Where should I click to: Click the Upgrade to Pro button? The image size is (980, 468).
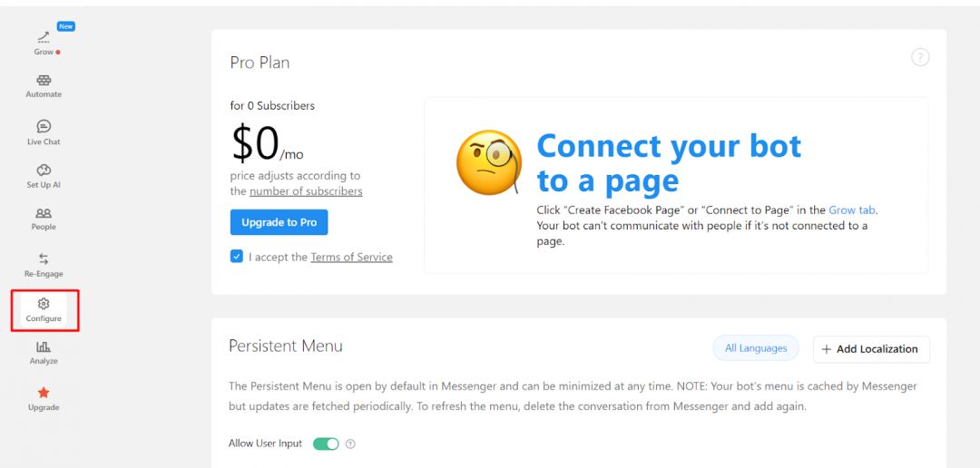click(279, 222)
